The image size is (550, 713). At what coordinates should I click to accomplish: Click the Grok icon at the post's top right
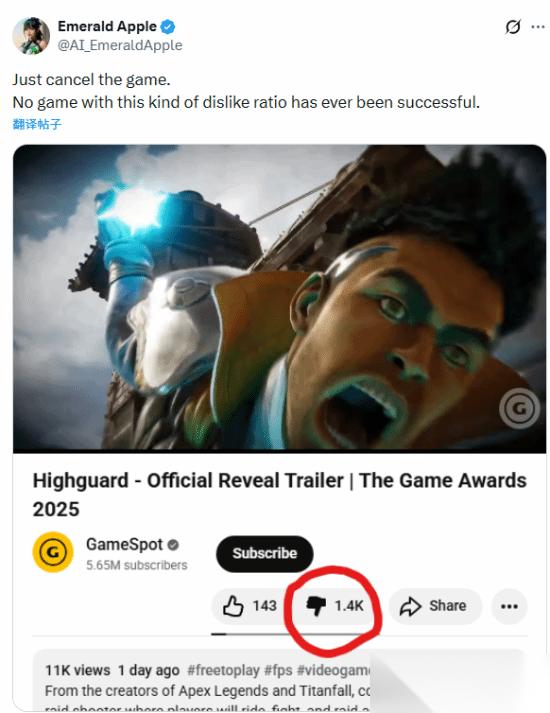coord(513,27)
